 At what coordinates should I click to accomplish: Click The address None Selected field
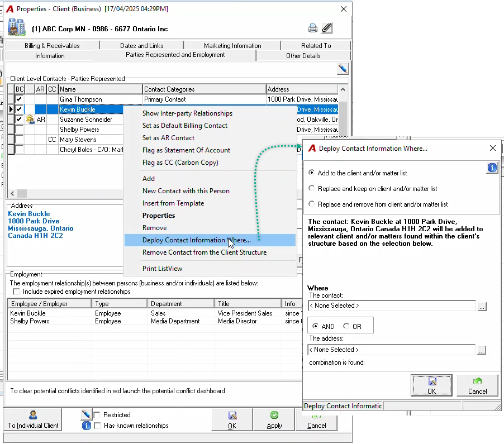391,350
